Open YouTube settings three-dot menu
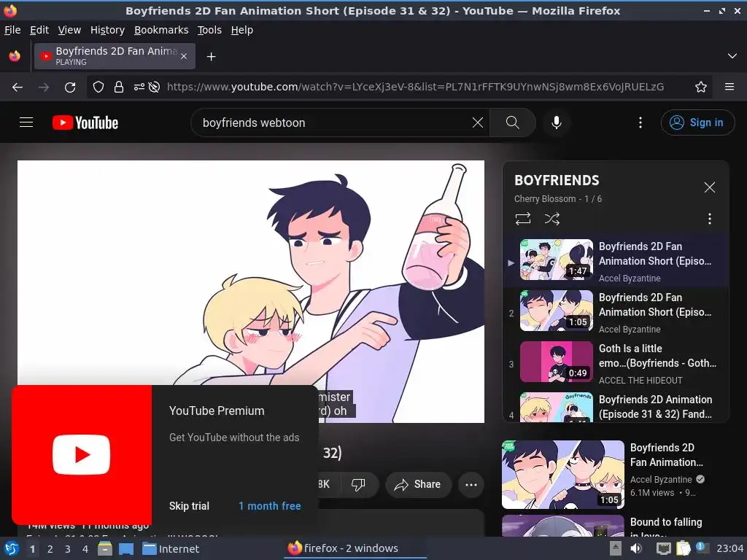Screen dimensions: 747x560 [640, 122]
